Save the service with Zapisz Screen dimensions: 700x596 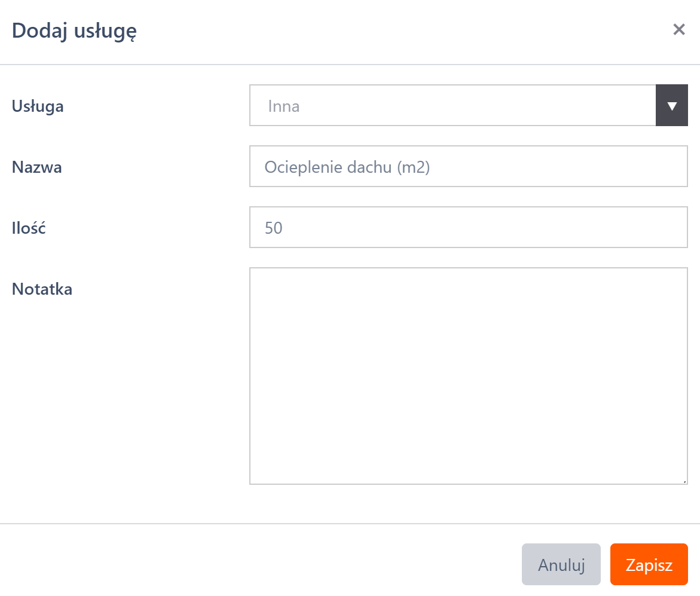[x=649, y=565]
